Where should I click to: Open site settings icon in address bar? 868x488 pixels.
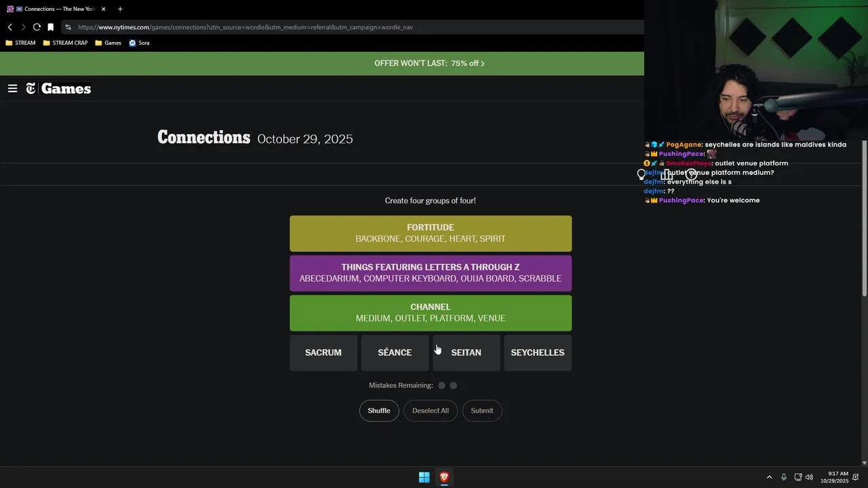pyautogui.click(x=68, y=27)
